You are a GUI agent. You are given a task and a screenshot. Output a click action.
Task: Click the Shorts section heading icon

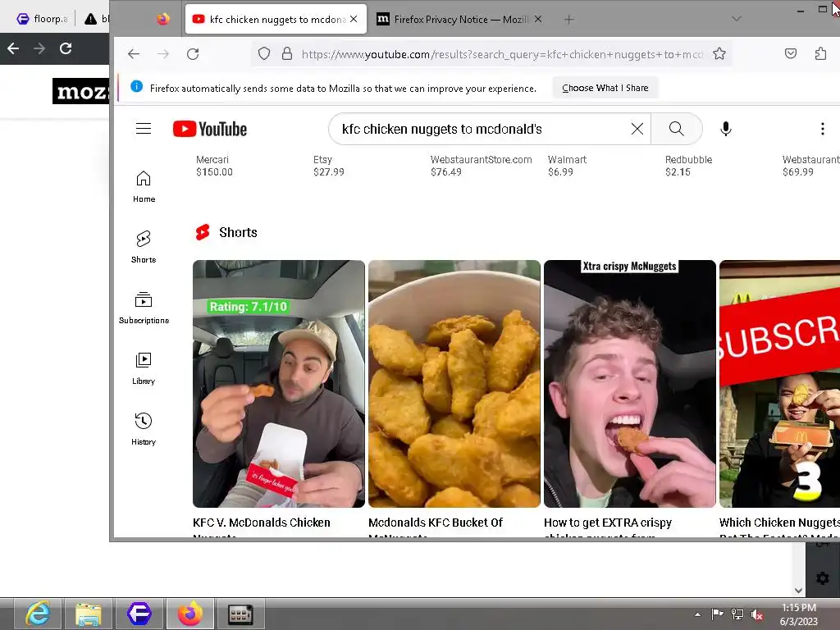pos(203,232)
